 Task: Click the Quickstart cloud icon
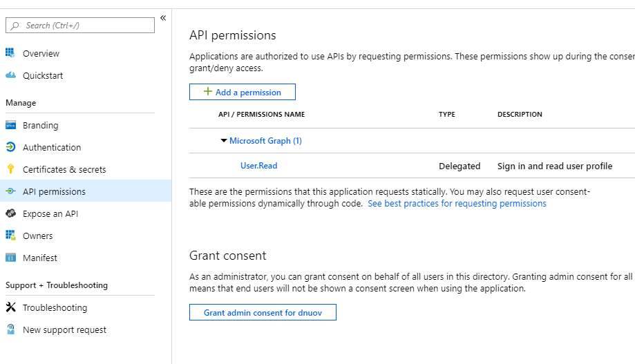click(10, 75)
